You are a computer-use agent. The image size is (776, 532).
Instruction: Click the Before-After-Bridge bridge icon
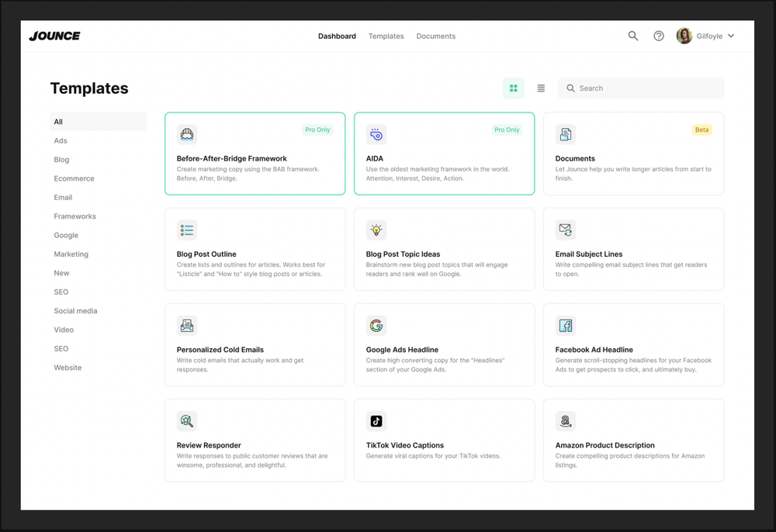187,134
